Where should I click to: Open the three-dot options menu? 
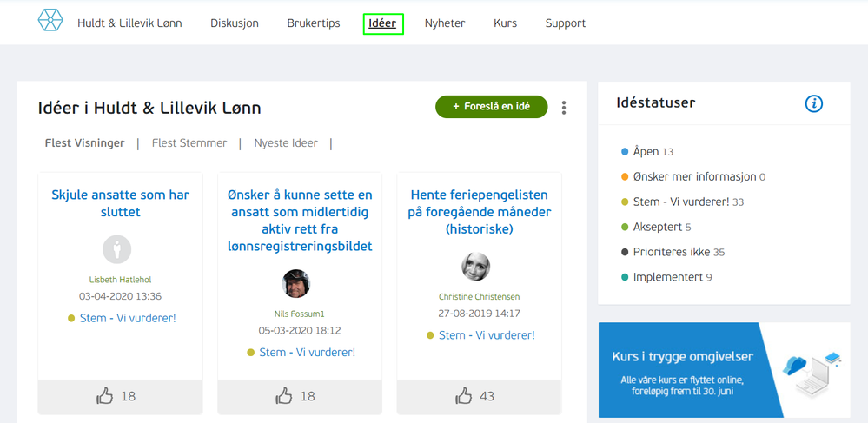tap(564, 108)
